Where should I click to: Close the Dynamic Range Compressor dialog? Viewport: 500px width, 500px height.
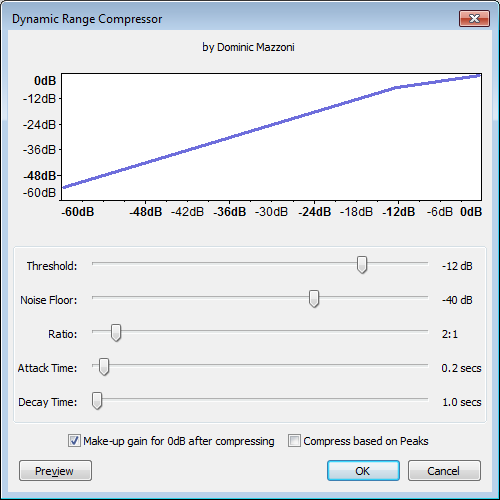point(474,18)
